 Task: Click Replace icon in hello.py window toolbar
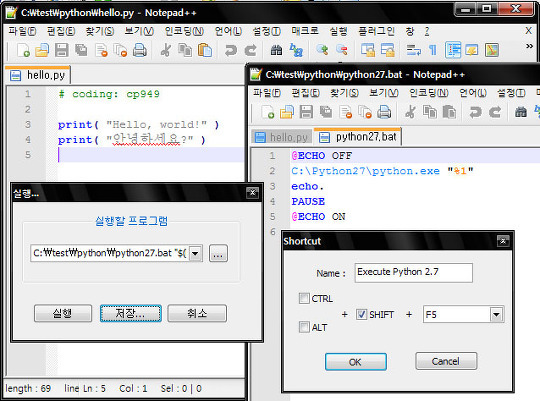pyautogui.click(x=296, y=50)
